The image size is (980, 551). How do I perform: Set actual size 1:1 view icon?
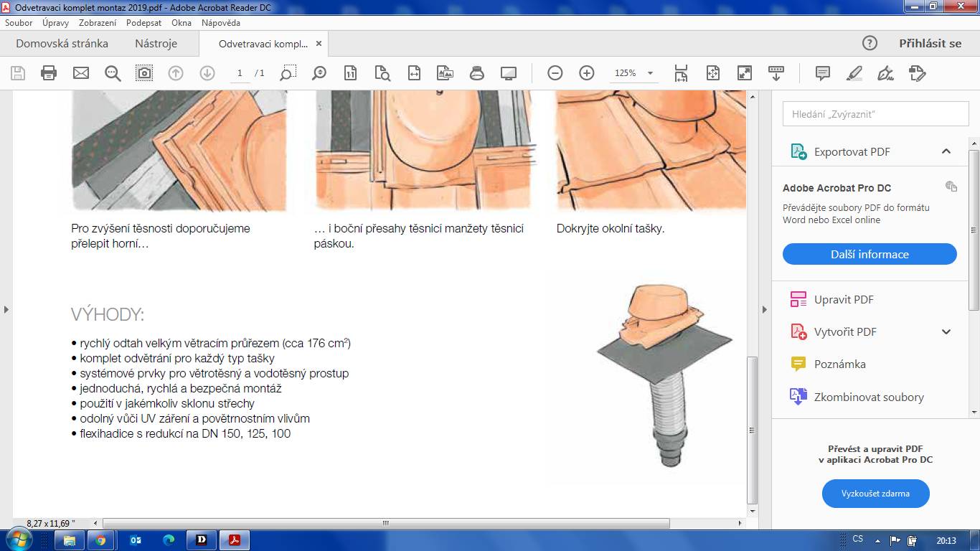(351, 73)
